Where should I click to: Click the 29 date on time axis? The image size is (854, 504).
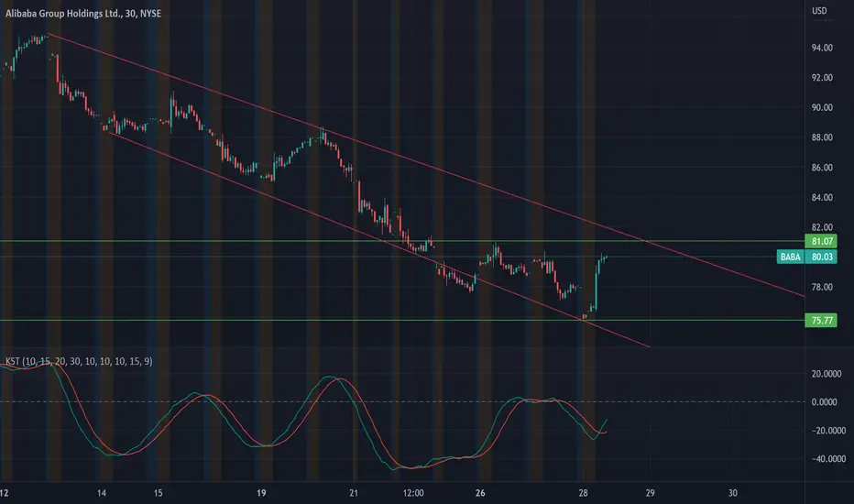(x=650, y=493)
